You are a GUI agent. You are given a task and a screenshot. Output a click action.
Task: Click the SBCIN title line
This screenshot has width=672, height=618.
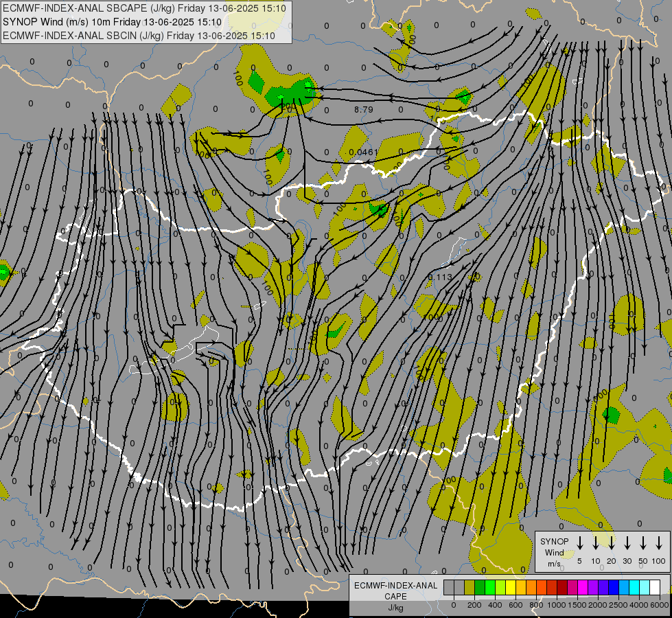(x=139, y=36)
